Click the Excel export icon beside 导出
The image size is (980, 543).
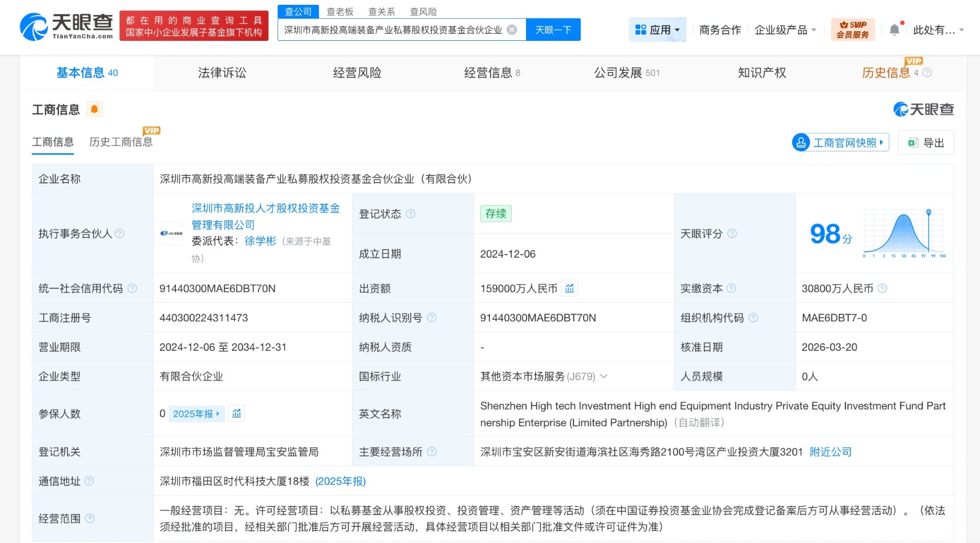coord(913,142)
